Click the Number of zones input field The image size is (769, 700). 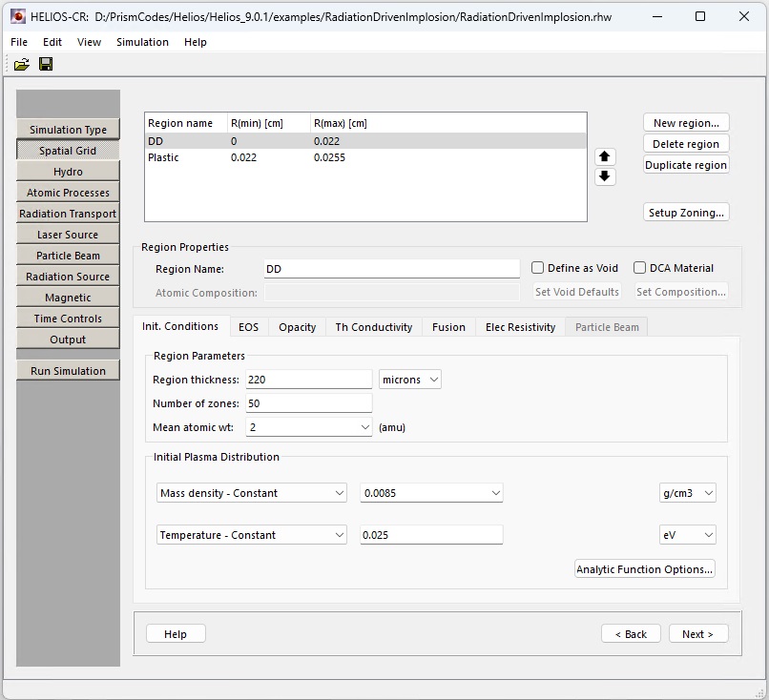pyautogui.click(x=308, y=403)
